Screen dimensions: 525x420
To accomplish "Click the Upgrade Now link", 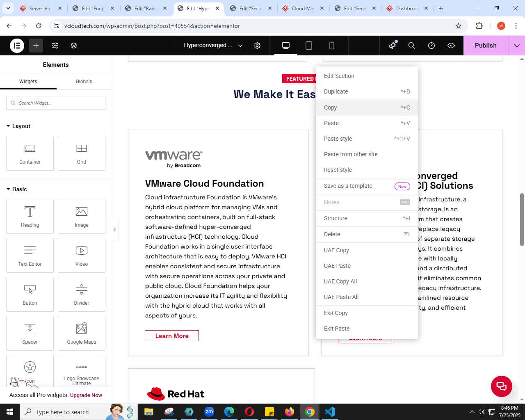I will 86,395.
